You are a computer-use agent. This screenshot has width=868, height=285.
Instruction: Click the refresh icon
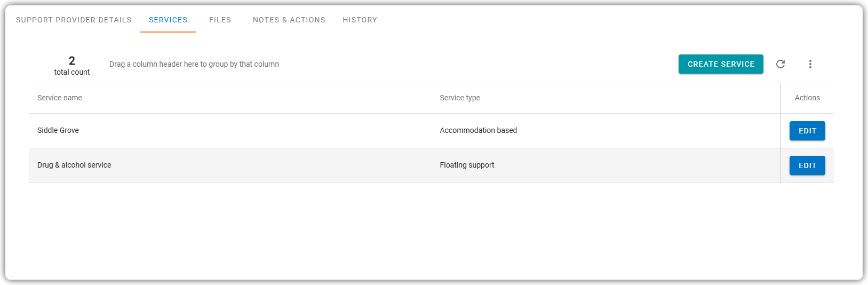[780, 64]
